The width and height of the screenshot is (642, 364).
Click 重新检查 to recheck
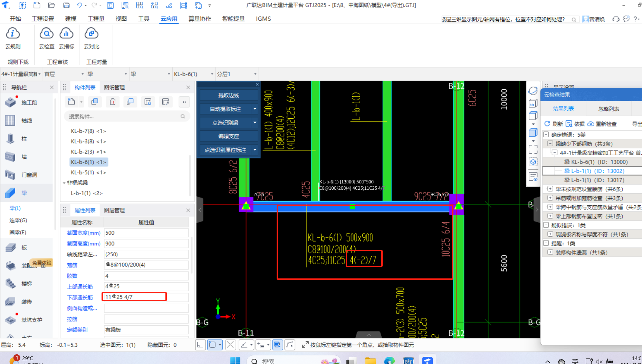[602, 124]
